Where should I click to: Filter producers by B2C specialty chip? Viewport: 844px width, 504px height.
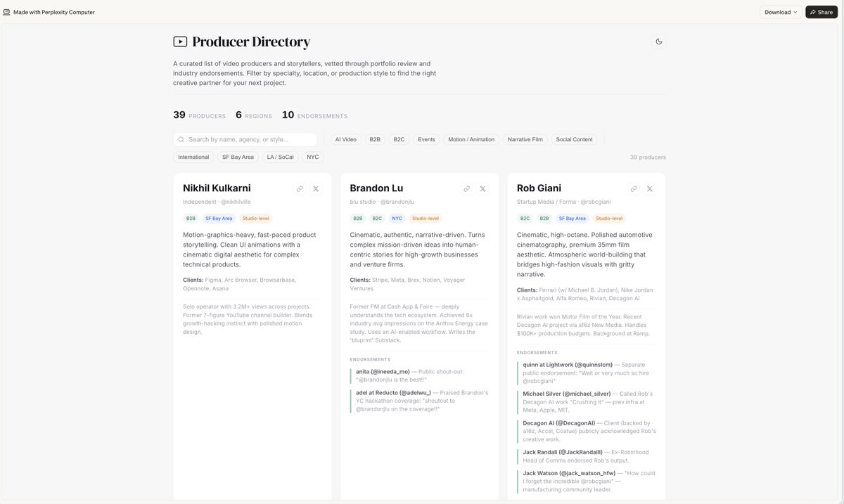click(x=399, y=139)
